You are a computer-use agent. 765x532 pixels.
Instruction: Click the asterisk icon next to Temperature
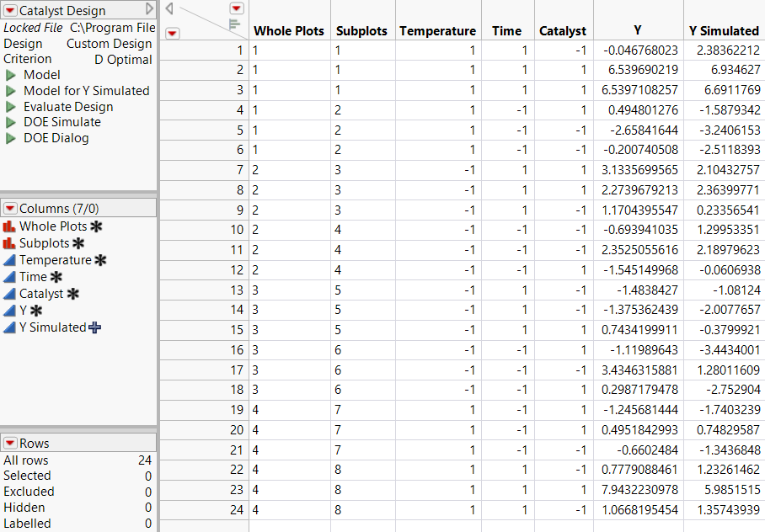100,260
